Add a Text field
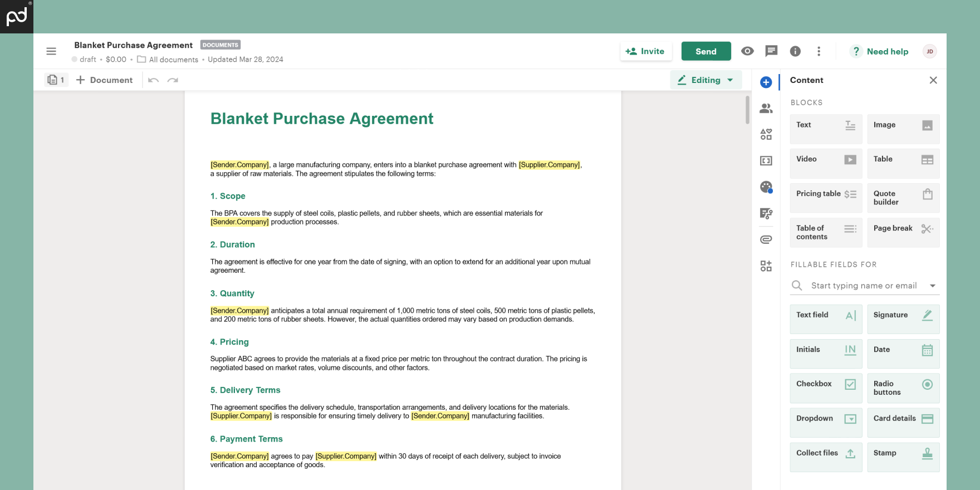The height and width of the screenshot is (490, 980). [826, 319]
